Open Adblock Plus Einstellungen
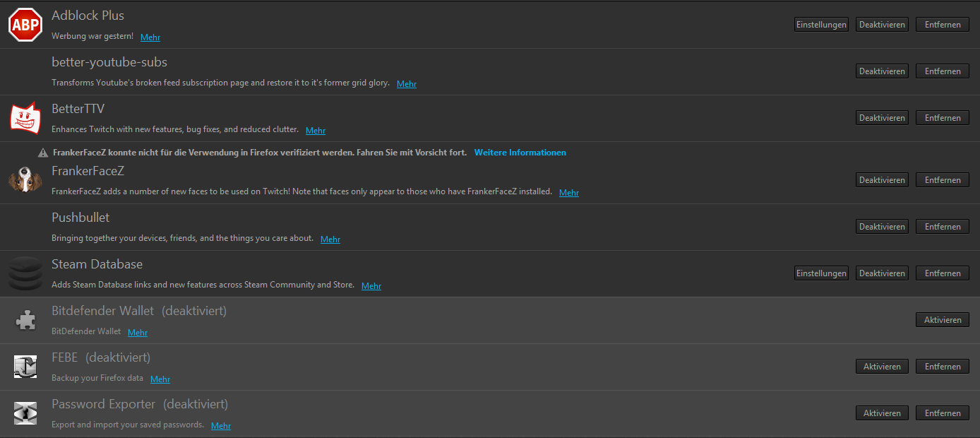 click(821, 25)
